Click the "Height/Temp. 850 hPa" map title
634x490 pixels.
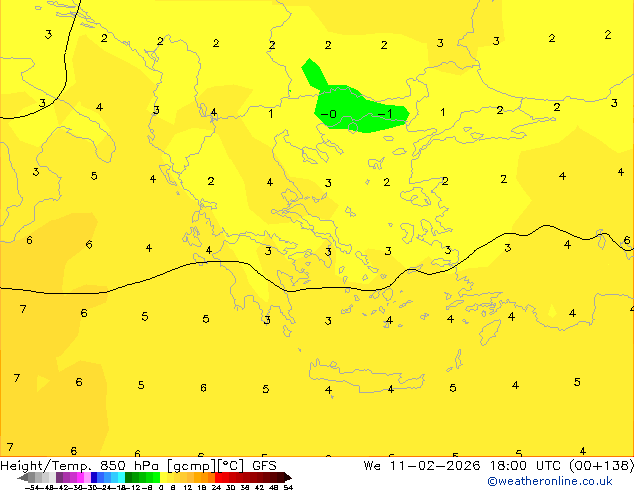pyautogui.click(x=79, y=466)
